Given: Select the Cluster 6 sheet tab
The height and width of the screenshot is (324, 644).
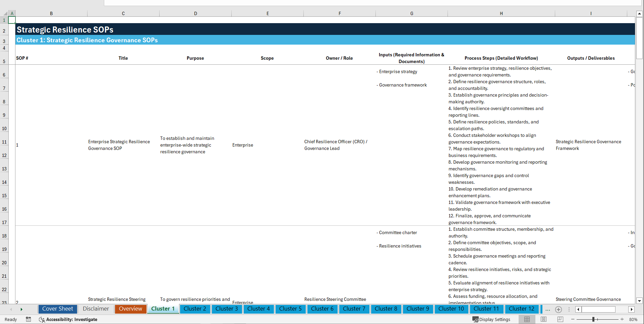Looking at the screenshot, I should point(322,309).
